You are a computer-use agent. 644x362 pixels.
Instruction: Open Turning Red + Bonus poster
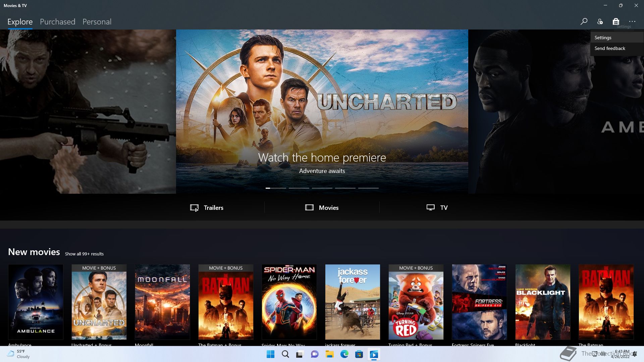coord(416,302)
